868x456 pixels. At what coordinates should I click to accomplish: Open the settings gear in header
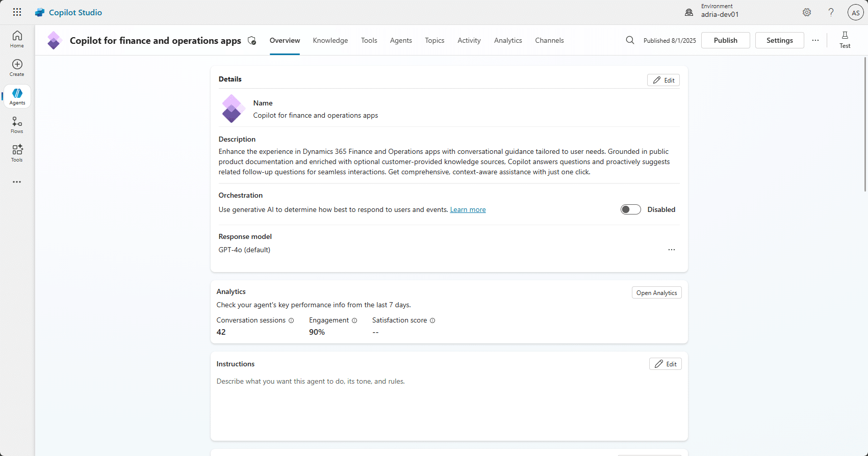[x=807, y=12]
